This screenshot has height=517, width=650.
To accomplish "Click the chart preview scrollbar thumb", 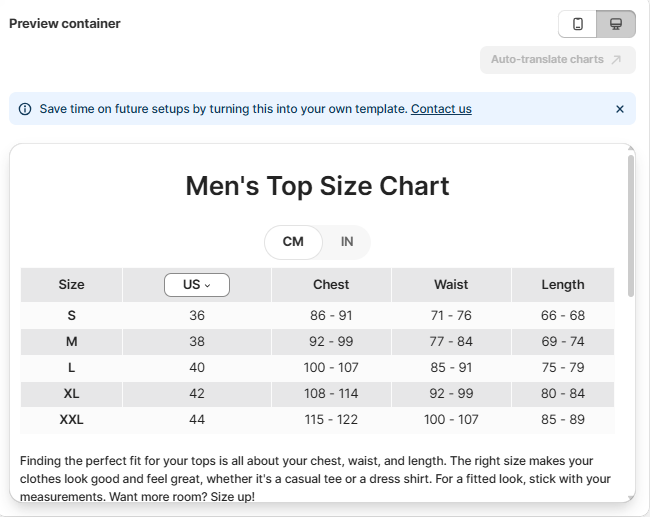I will [631, 226].
